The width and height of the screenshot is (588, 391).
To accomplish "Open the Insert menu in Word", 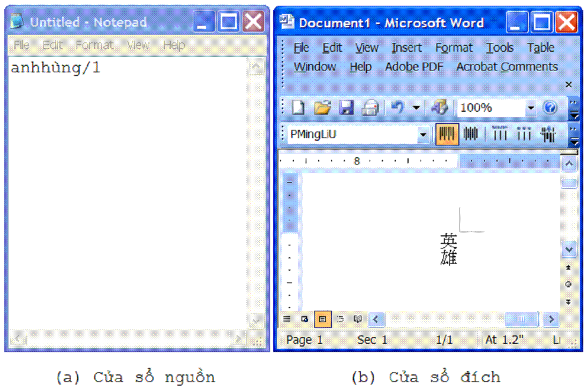I will coord(406,48).
